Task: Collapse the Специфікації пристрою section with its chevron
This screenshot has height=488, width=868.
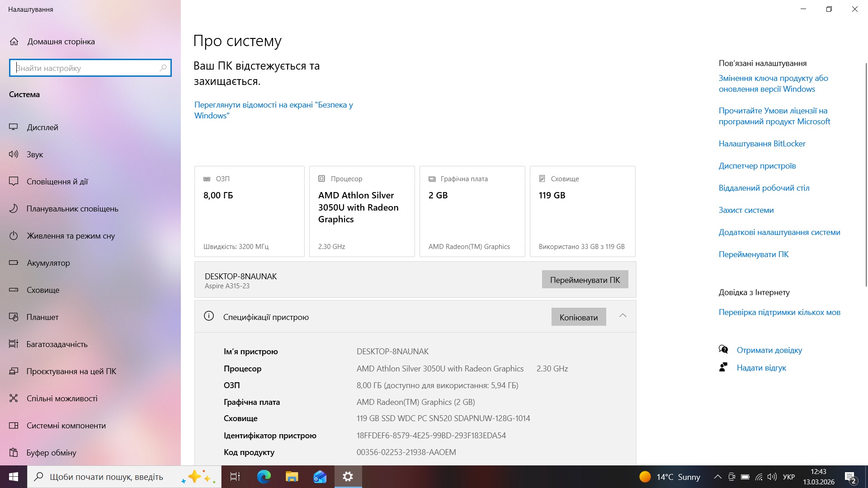Action: pyautogui.click(x=623, y=316)
